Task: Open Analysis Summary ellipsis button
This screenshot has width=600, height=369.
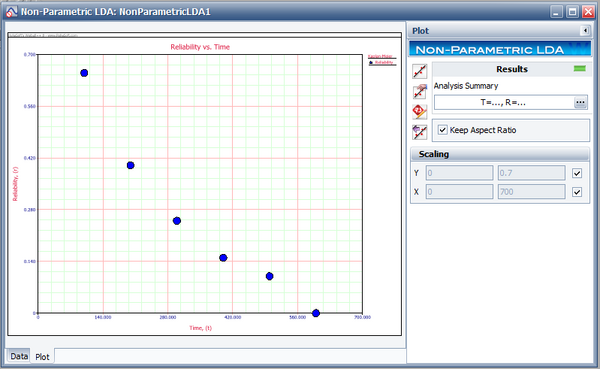Action: click(x=580, y=103)
